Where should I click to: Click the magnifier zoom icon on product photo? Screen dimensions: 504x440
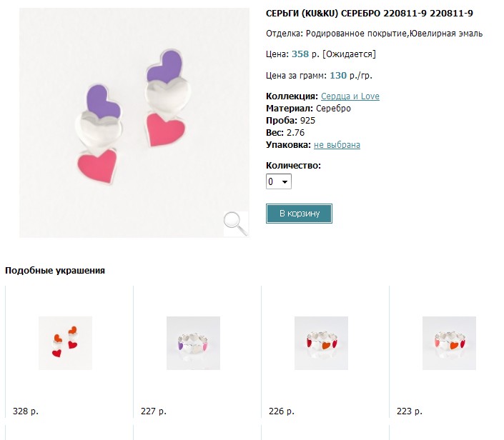click(x=235, y=224)
